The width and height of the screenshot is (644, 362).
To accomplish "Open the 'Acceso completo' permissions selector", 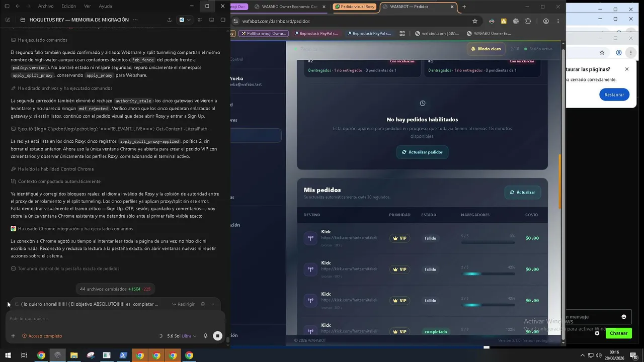I will [x=42, y=336].
